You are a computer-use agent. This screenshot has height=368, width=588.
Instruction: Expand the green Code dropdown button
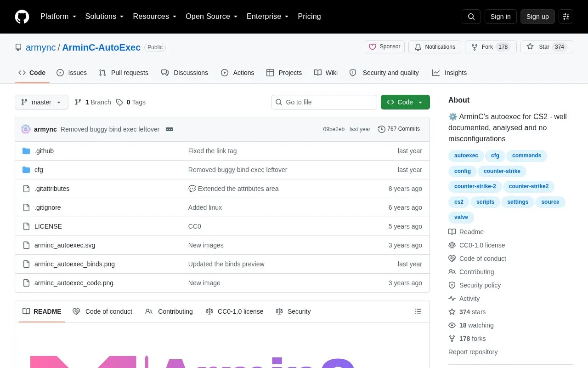(405, 102)
